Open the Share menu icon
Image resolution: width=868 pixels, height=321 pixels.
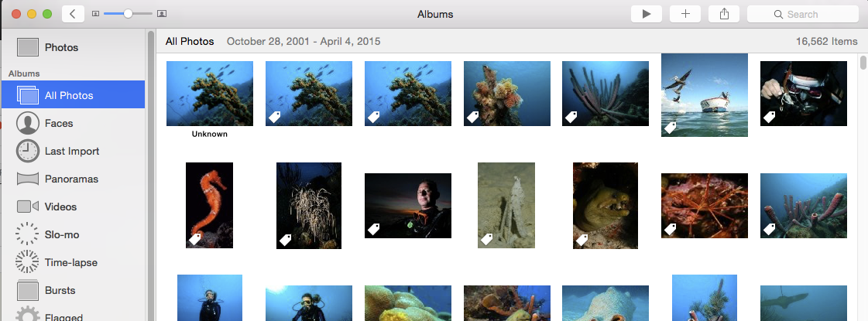point(723,14)
